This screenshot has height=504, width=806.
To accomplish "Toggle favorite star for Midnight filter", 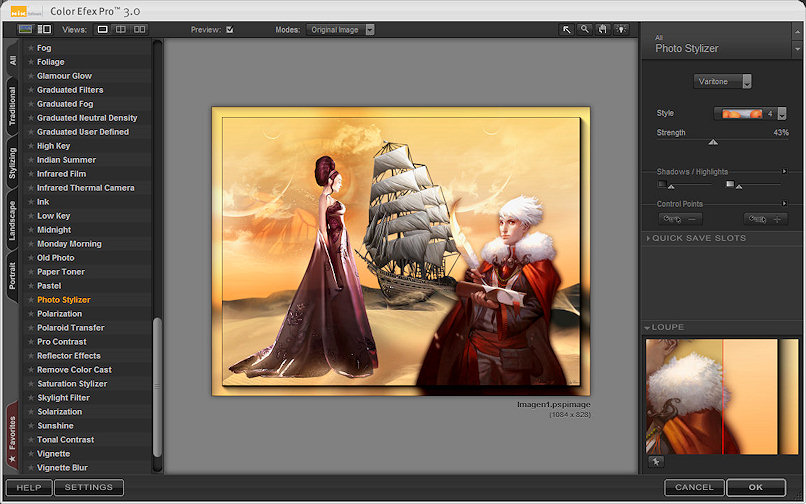I will [31, 230].
